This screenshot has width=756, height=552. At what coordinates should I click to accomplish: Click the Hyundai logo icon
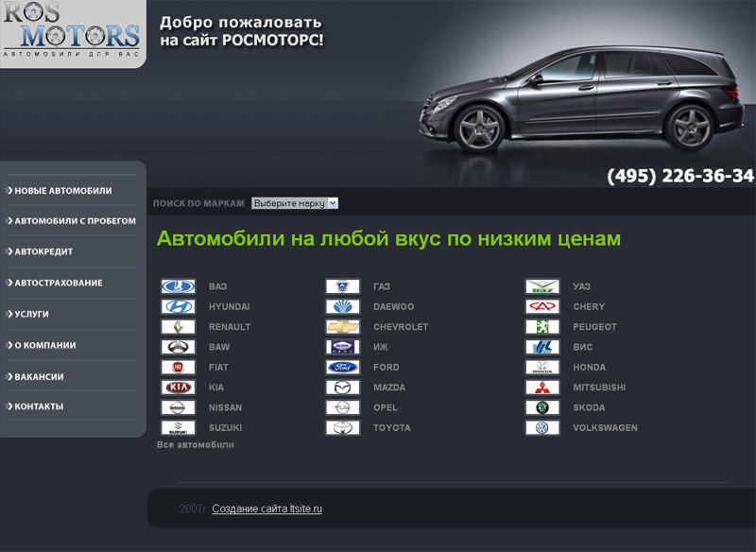pyautogui.click(x=178, y=306)
